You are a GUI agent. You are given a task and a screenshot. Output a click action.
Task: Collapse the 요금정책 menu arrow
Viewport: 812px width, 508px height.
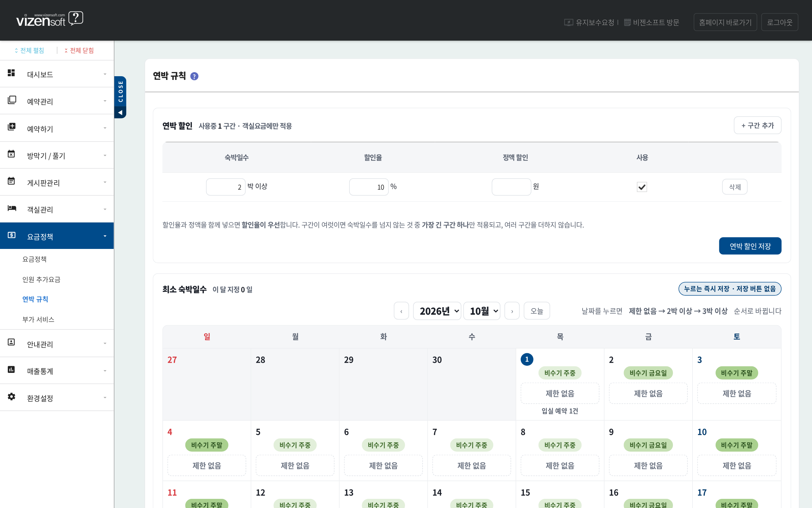click(x=105, y=236)
